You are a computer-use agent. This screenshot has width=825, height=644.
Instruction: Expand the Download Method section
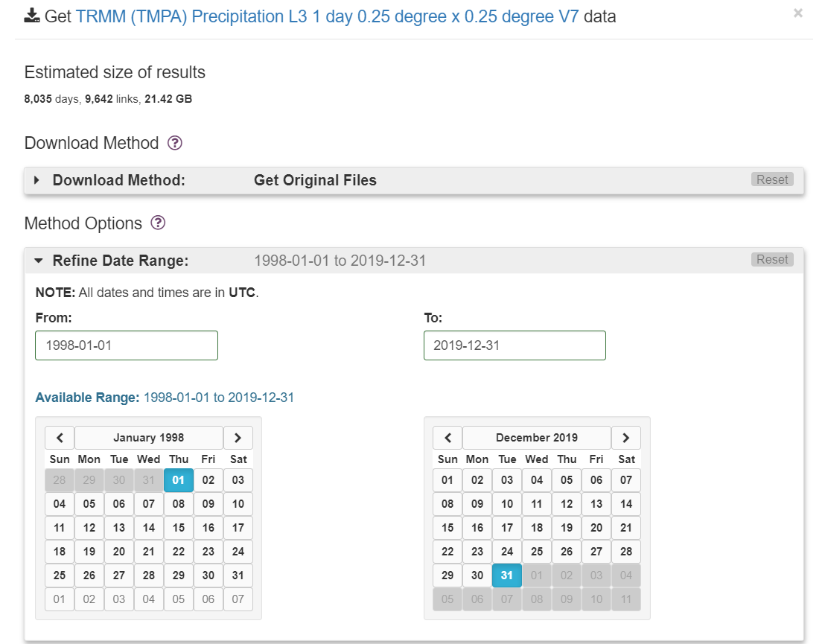[x=38, y=180]
